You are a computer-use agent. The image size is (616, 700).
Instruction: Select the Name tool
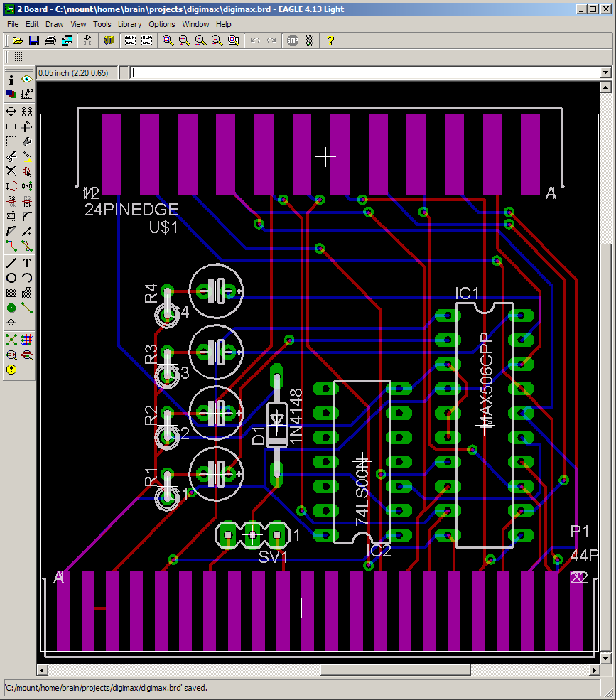click(x=11, y=201)
